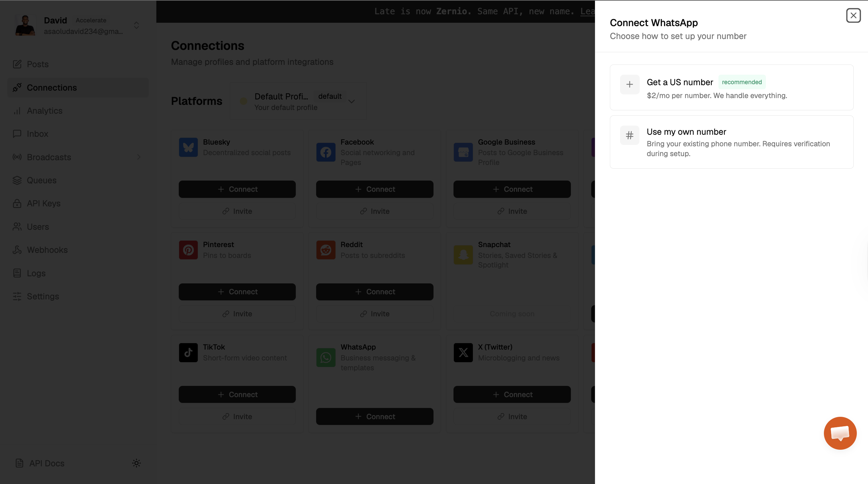This screenshot has height=484, width=868.
Task: Toggle light theme with the sun icon
Action: pyautogui.click(x=136, y=463)
